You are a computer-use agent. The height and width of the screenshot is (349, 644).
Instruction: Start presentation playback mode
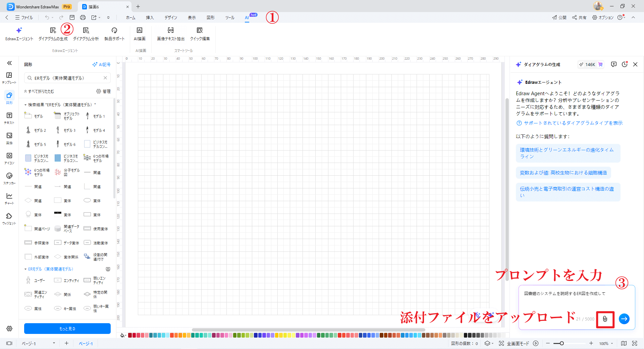(x=536, y=343)
